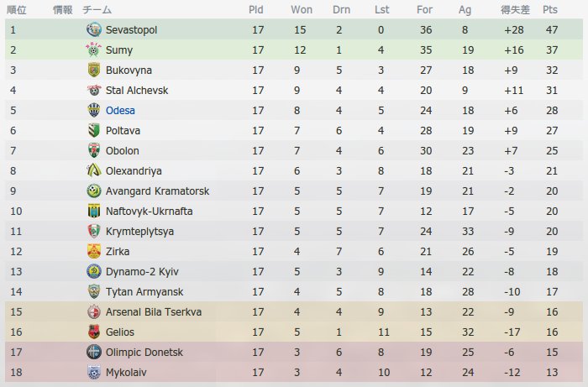
Task: Select the Mykolaiv row in last place
Action: (x=294, y=373)
